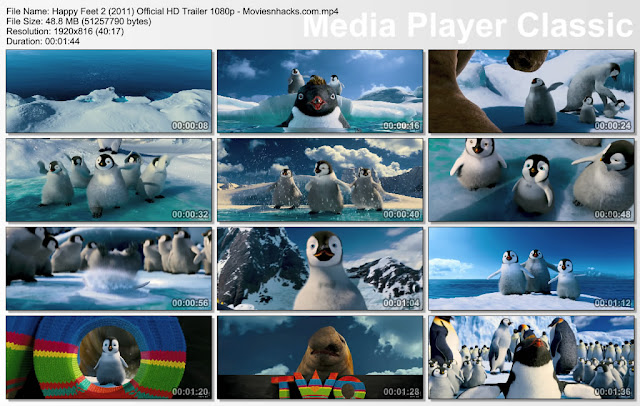Click the Resolution 1920x816 line

65,31
